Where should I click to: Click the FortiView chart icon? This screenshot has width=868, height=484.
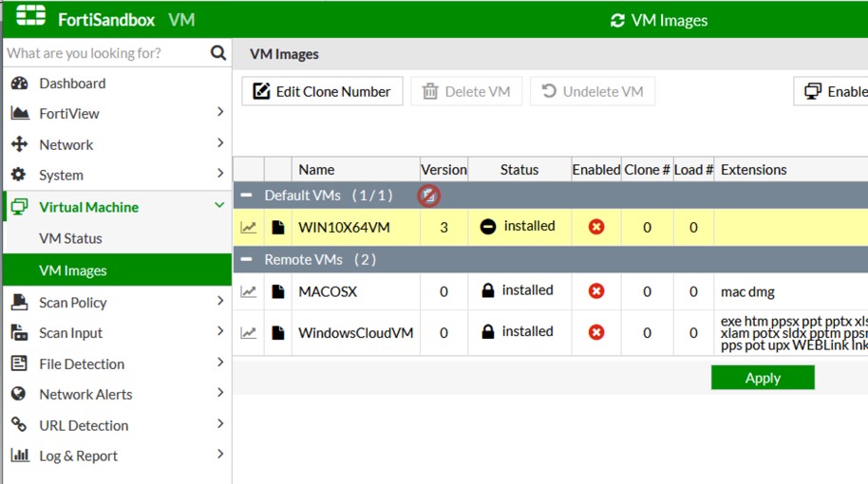(20, 113)
